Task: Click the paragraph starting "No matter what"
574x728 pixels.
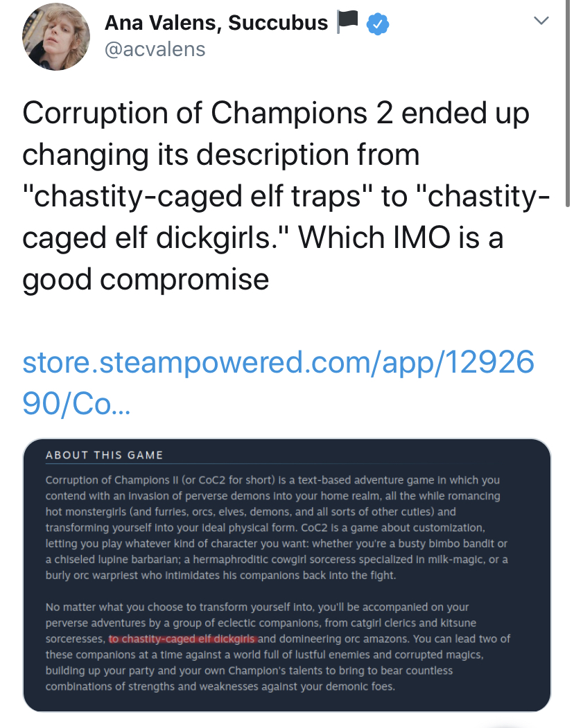Action: coord(276,647)
